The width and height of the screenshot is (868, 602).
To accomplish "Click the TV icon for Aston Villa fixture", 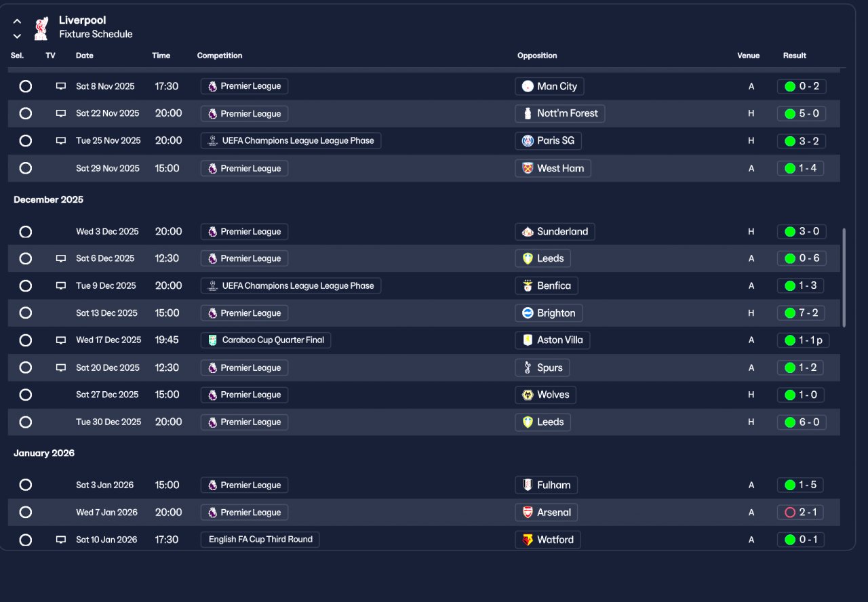I will (61, 340).
